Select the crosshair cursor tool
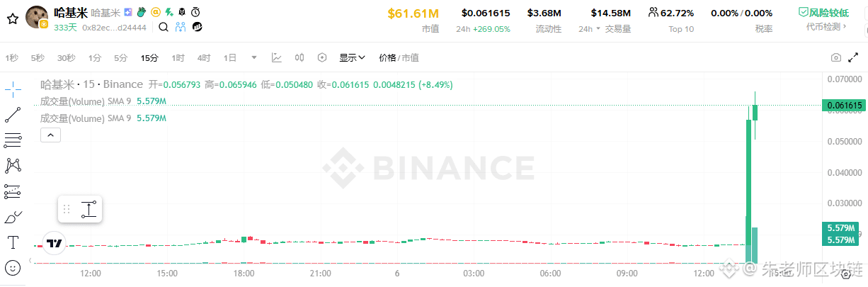The width and height of the screenshot is (868, 287). (13, 89)
